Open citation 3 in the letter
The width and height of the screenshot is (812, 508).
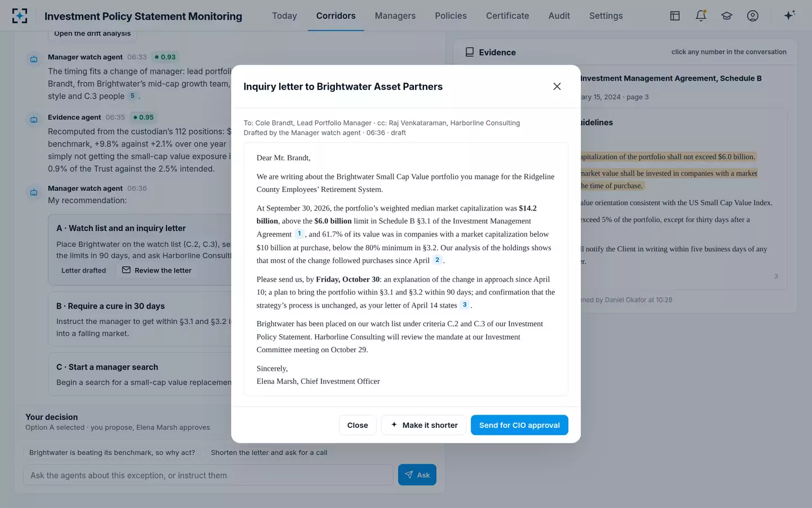(x=465, y=305)
